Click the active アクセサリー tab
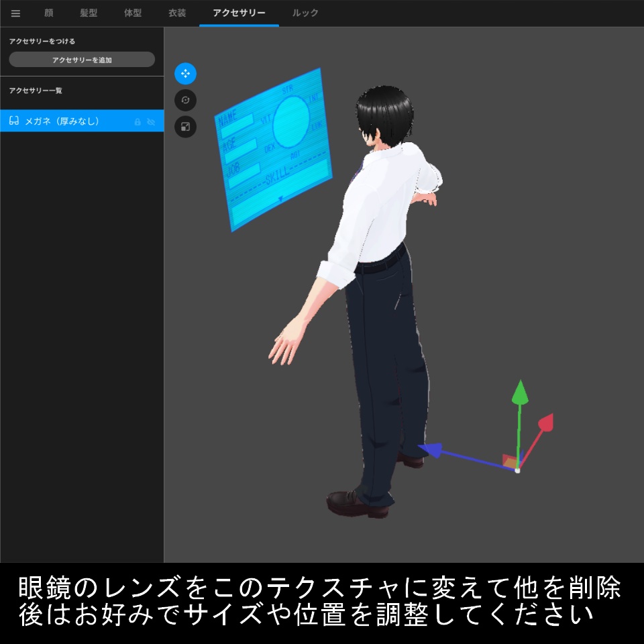Image resolution: width=644 pixels, height=644 pixels. coord(238,12)
